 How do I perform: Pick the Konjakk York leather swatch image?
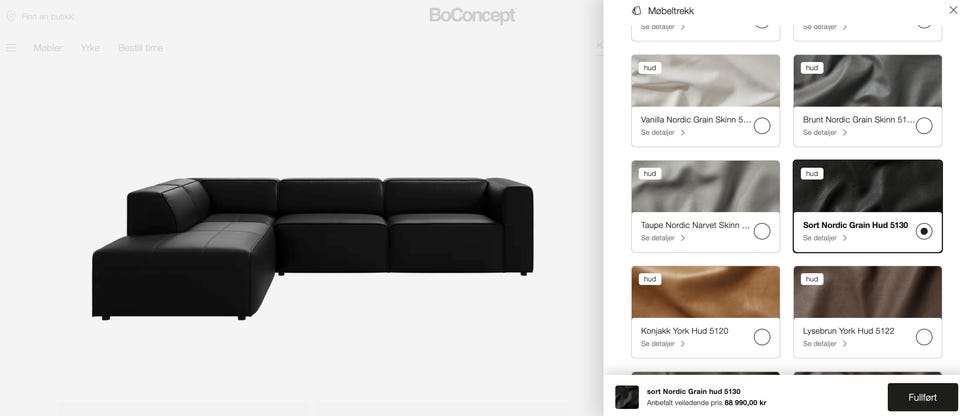click(x=706, y=292)
